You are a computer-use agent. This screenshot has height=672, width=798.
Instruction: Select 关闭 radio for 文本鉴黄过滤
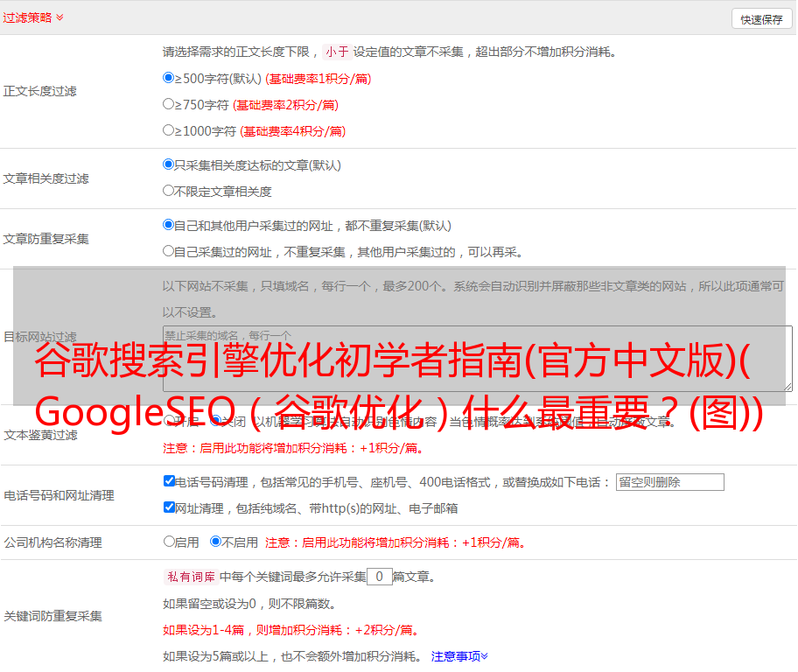click(216, 421)
